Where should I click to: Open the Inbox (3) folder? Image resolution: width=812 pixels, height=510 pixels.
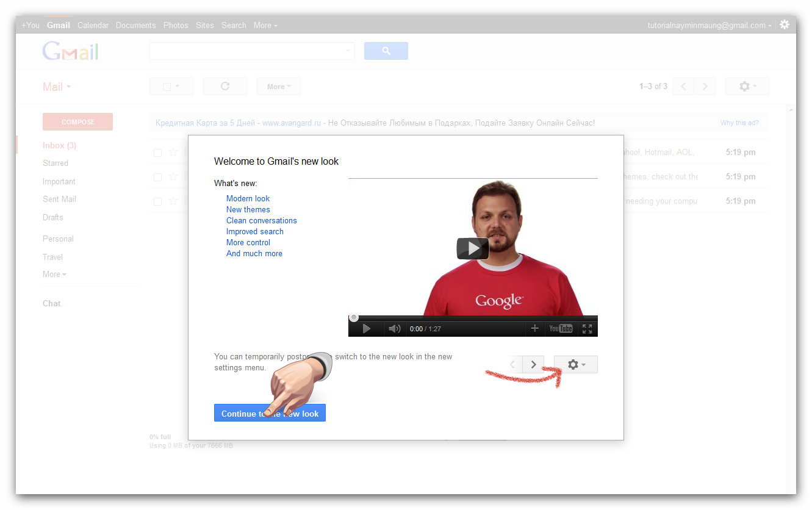pyautogui.click(x=59, y=145)
